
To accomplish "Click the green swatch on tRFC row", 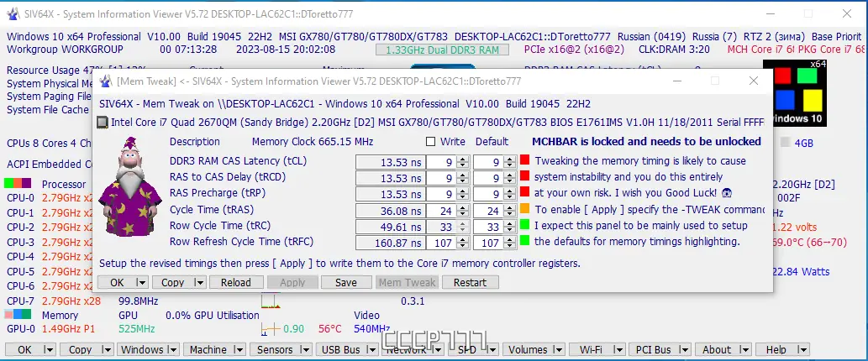I will click(525, 241).
